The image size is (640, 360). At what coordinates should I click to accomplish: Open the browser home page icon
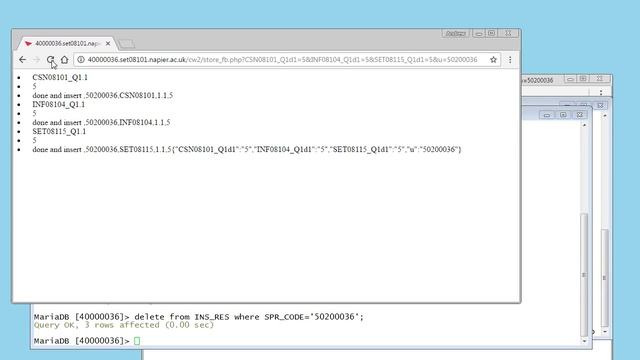[x=64, y=60]
